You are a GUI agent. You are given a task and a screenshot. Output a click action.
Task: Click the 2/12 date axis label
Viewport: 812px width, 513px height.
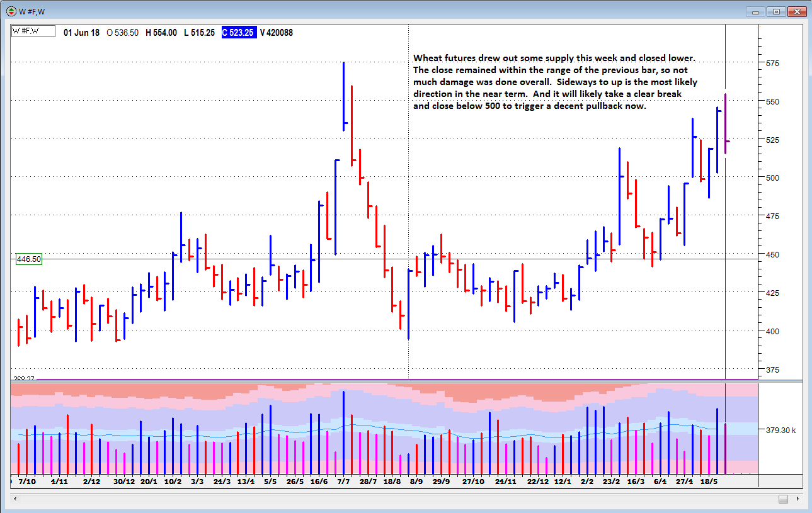[92, 482]
